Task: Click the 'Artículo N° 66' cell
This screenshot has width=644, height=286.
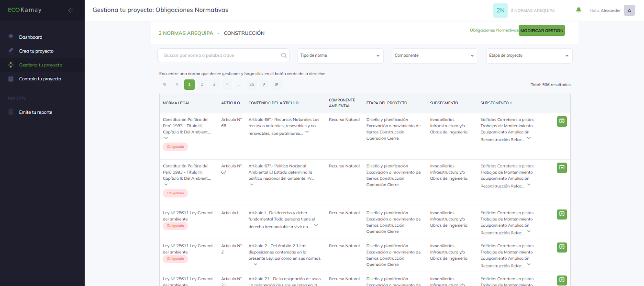Action: [232, 122]
